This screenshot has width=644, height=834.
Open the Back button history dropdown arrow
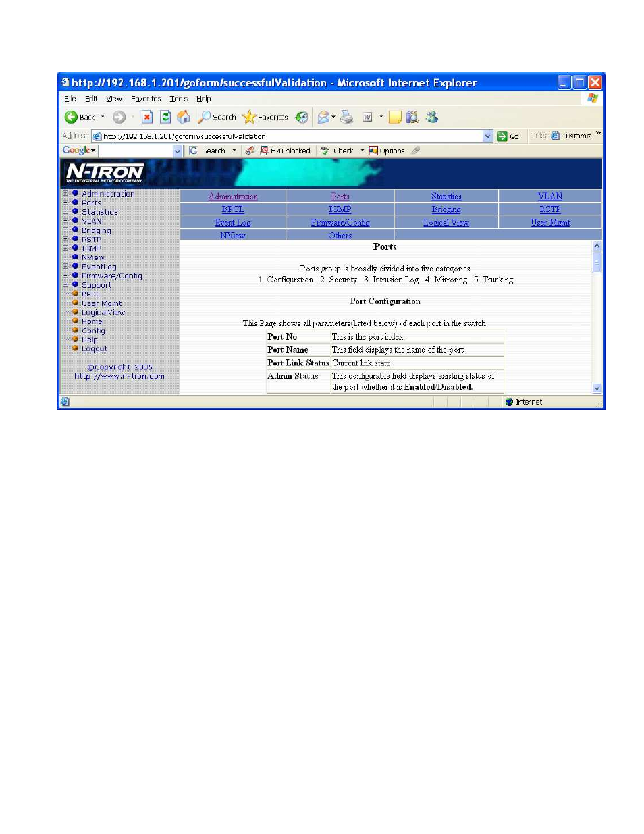click(x=103, y=117)
